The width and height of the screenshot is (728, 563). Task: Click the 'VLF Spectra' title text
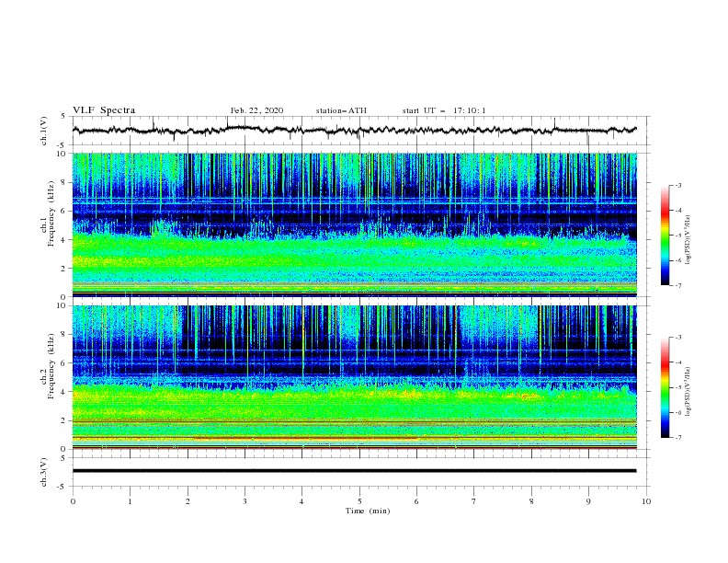[x=104, y=110]
